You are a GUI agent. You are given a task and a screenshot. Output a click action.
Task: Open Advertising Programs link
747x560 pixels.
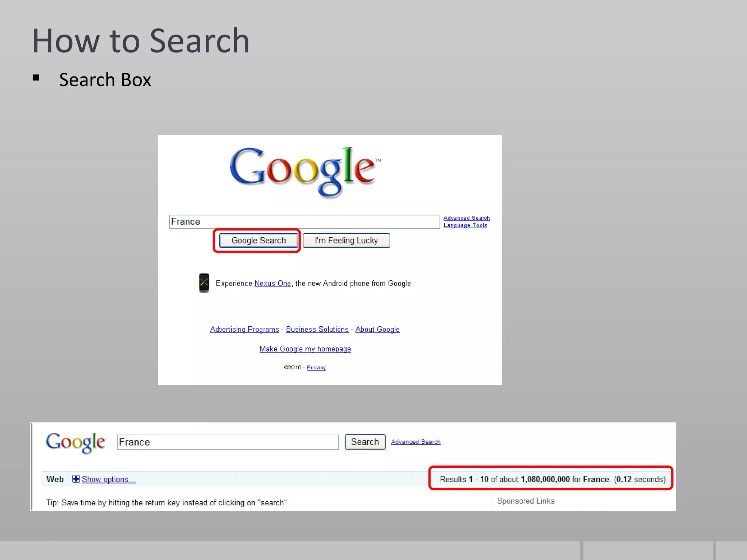click(244, 329)
